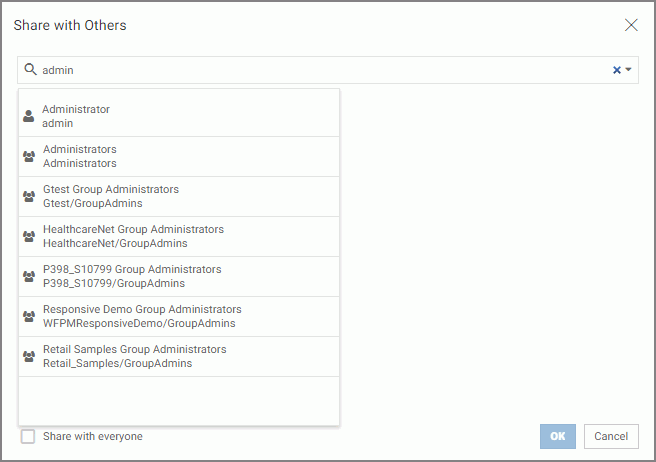Clear the search text with the X
This screenshot has height=462, width=656.
(616, 70)
